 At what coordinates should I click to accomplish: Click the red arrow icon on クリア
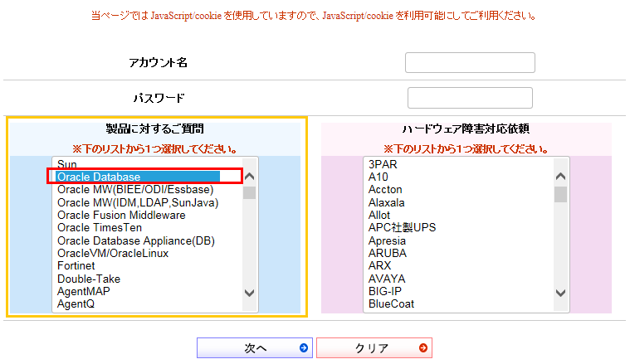coord(423,348)
